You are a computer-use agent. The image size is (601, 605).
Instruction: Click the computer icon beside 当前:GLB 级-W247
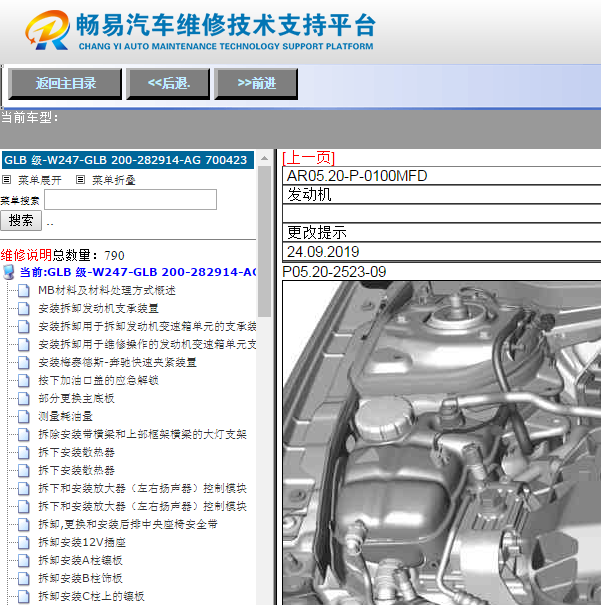coord(9,272)
